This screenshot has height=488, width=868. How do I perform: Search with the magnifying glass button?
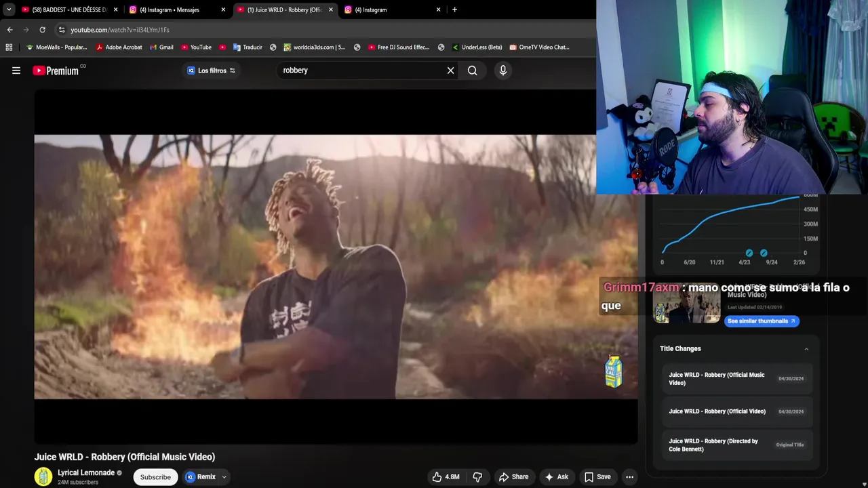click(x=472, y=70)
